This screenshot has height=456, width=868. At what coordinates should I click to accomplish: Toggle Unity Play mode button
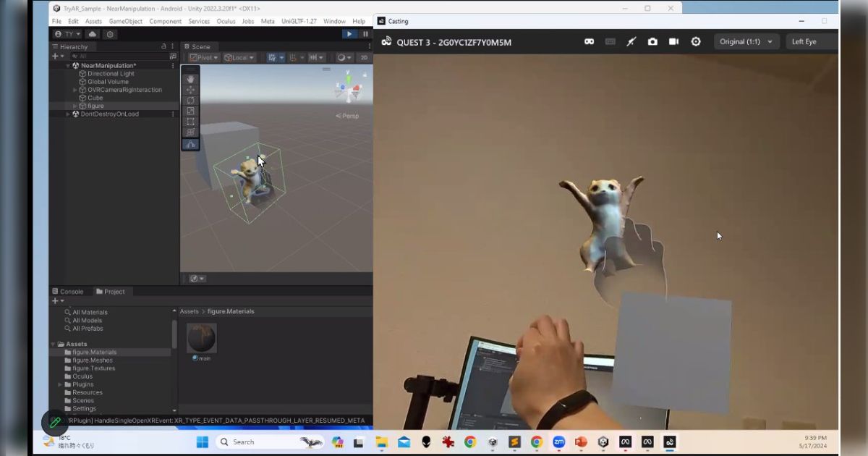point(349,34)
